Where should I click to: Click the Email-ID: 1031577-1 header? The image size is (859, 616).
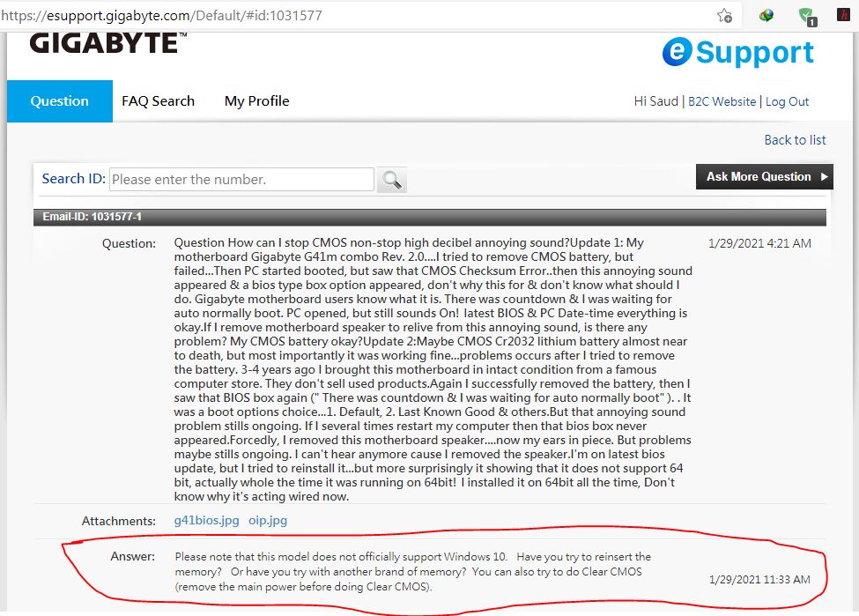[430, 217]
